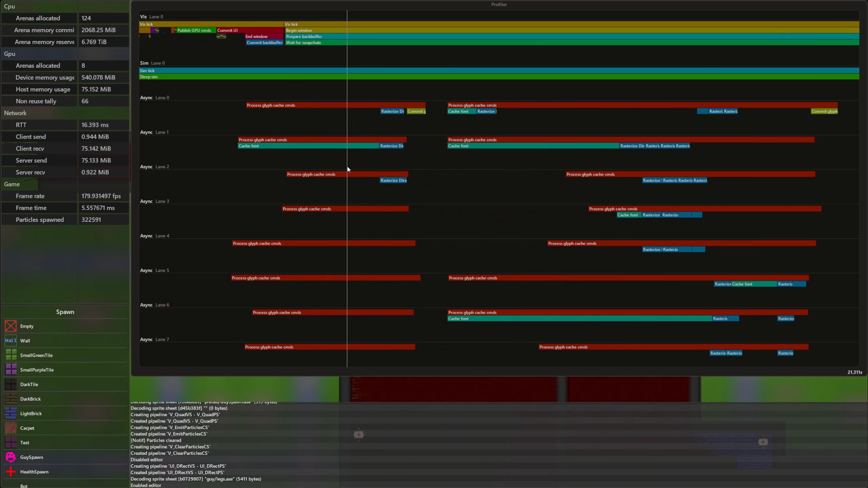Click the Profiler window title
This screenshot has height=488, width=868.
click(499, 4)
